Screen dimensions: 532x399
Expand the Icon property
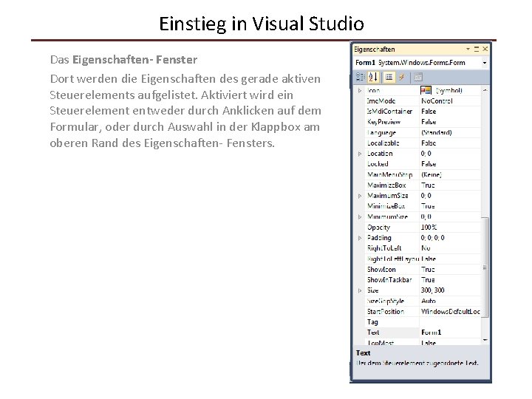coord(360,91)
